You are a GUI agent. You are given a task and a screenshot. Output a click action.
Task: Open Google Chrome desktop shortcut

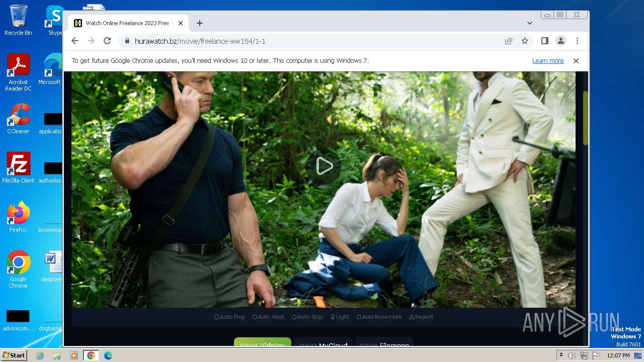click(x=18, y=269)
